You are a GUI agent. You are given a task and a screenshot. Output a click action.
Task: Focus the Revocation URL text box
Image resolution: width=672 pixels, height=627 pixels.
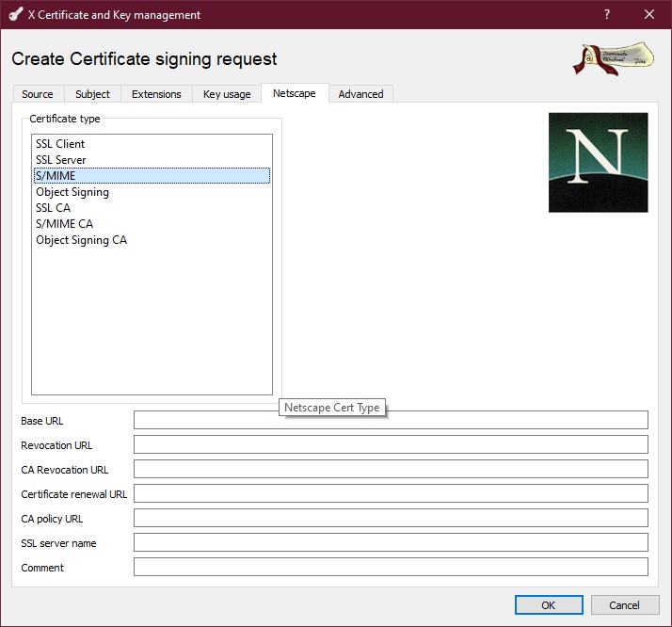point(391,444)
